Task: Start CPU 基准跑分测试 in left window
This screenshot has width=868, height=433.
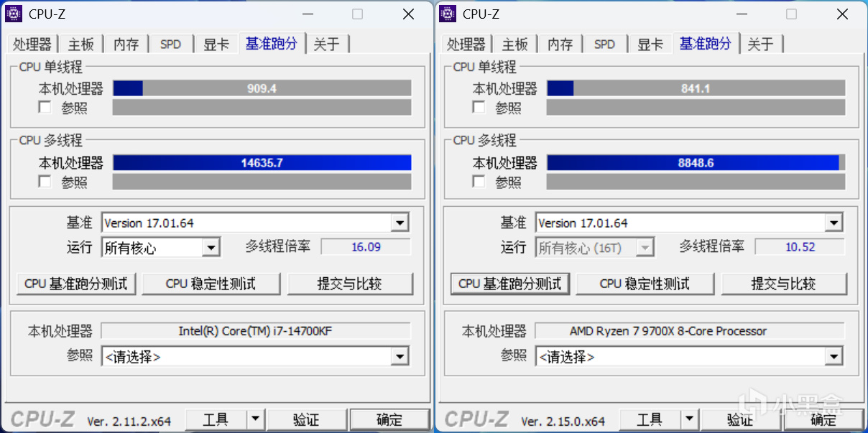Action: (x=75, y=284)
